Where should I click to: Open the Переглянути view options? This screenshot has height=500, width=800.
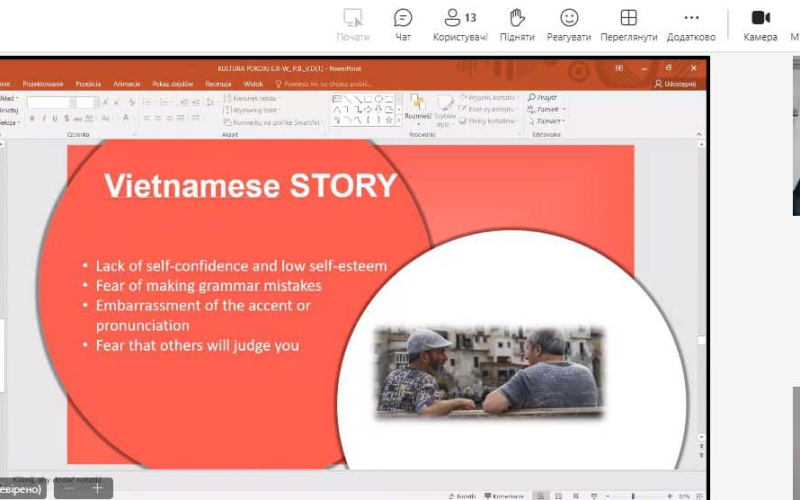click(629, 24)
